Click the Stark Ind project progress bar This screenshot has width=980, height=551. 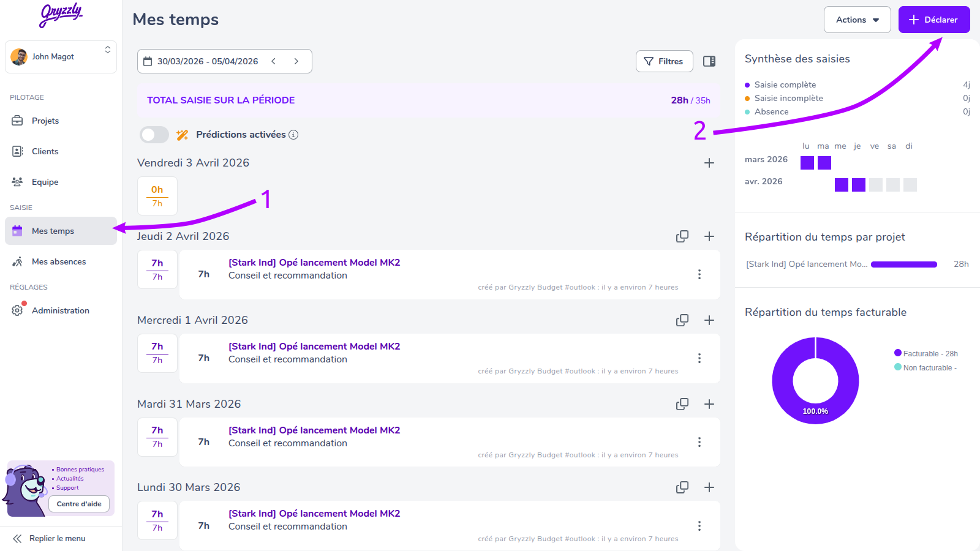tap(903, 264)
